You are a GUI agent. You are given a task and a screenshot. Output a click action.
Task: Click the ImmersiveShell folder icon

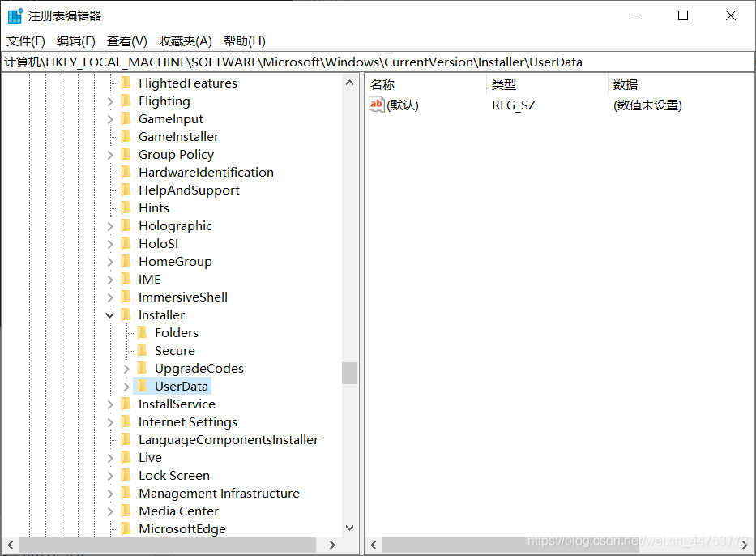126,297
